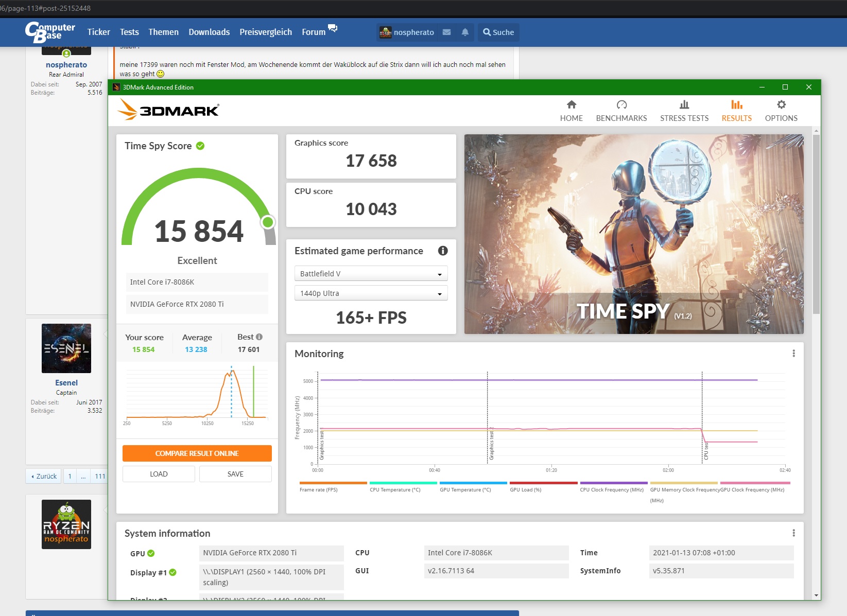Click the Ryzen RAM OC Community avatar
The height and width of the screenshot is (616, 847).
tap(66, 524)
